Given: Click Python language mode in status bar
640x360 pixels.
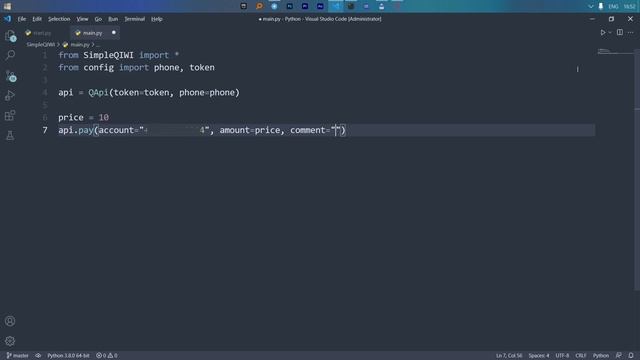Looking at the screenshot, I should click(x=601, y=356).
